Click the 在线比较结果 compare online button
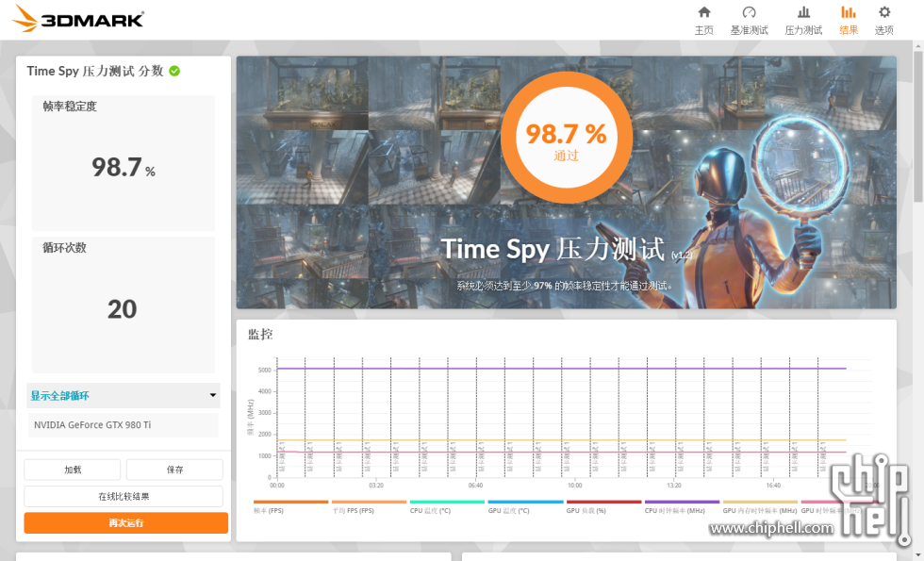Image resolution: width=924 pixels, height=561 pixels. [x=124, y=496]
